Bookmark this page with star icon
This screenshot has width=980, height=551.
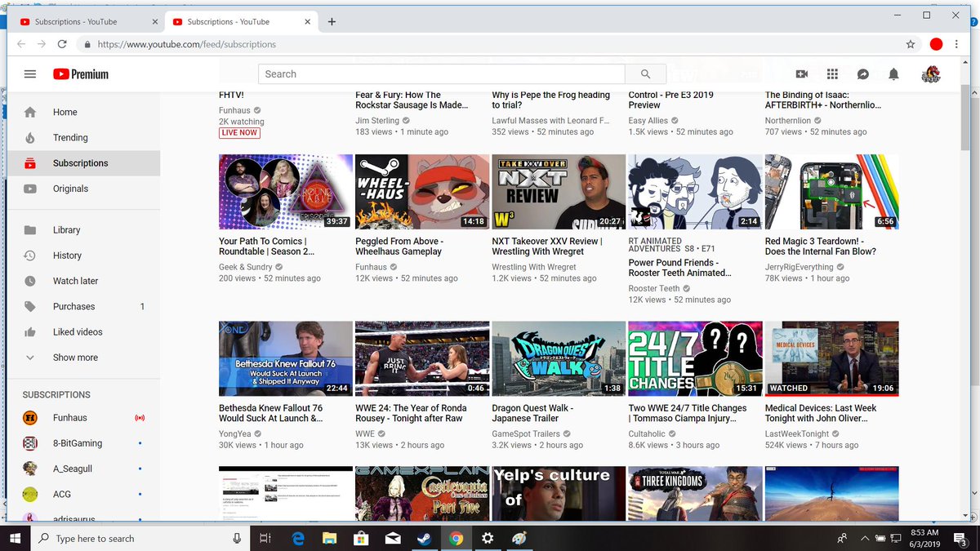(x=910, y=44)
